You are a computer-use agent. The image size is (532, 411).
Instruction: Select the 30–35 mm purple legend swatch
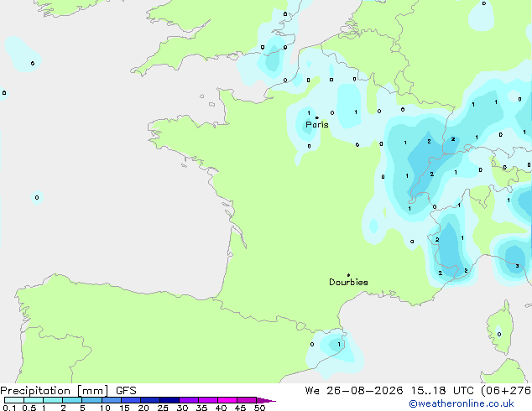189,400
